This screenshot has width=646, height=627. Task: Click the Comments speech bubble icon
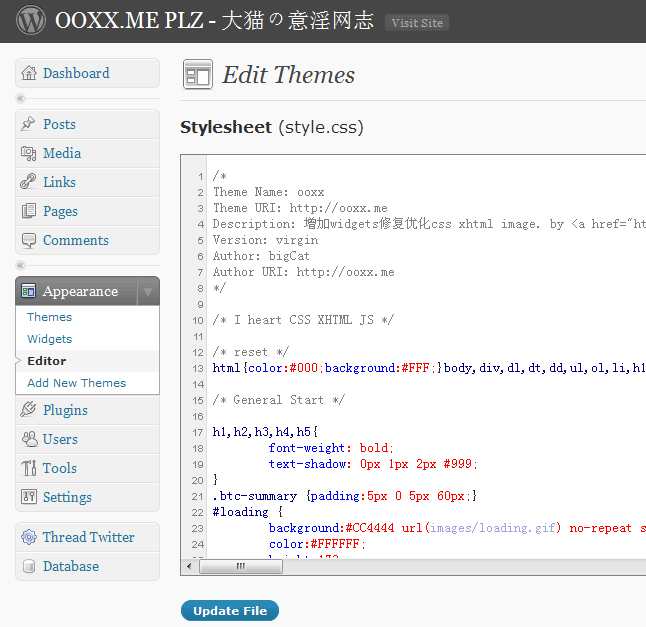[x=28, y=240]
